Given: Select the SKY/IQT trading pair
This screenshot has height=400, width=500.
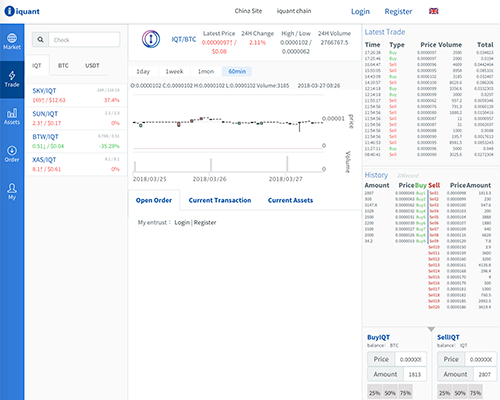Looking at the screenshot, I should [76, 95].
